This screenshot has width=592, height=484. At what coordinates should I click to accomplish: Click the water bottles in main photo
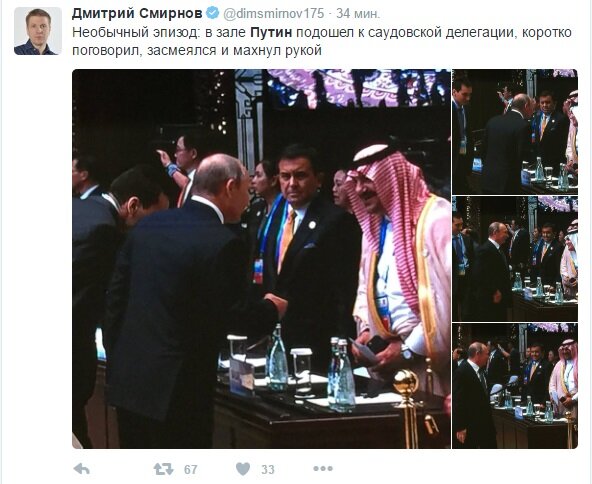point(311,368)
